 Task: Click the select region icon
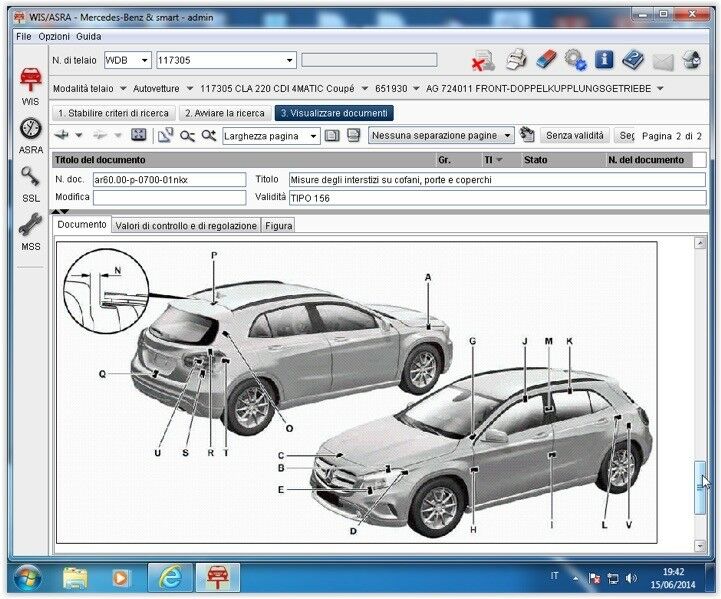pos(165,135)
